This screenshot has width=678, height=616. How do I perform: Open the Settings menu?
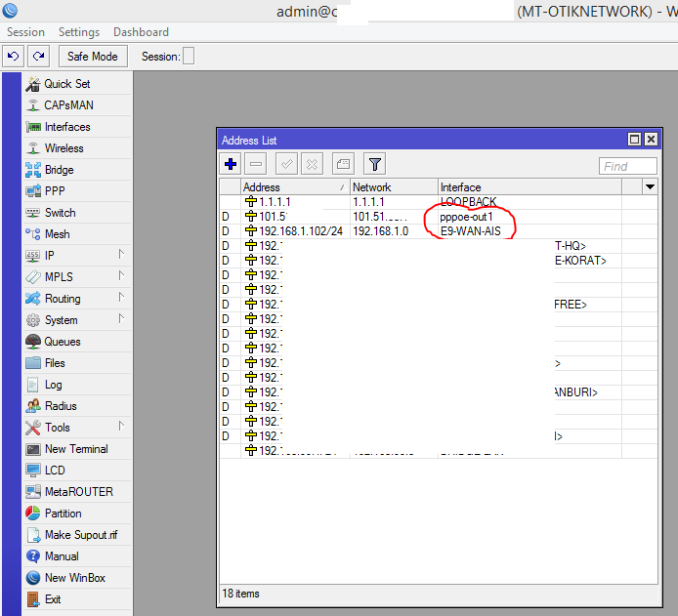(79, 32)
